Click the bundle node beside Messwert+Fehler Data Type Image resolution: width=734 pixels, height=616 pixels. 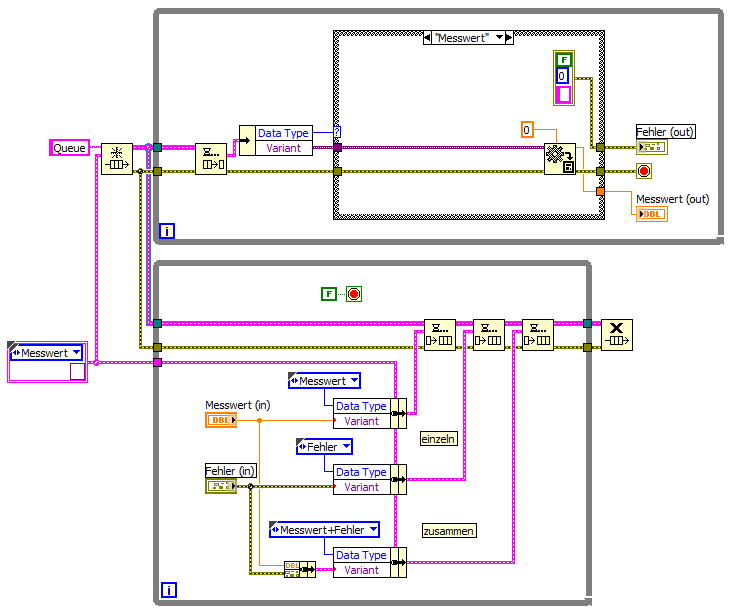tap(398, 562)
